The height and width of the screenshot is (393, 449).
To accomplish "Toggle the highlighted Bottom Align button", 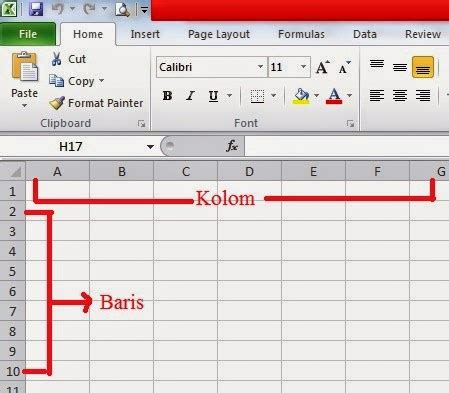I will [x=423, y=67].
